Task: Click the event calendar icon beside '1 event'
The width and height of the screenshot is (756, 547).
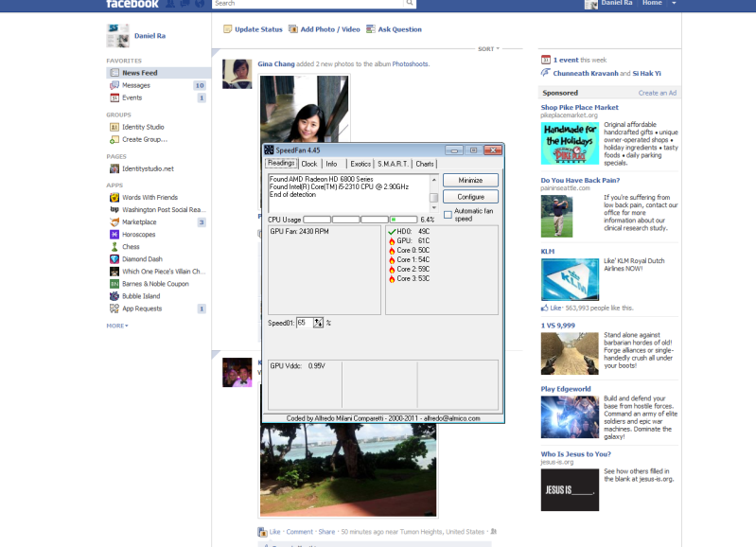Action: (x=546, y=60)
